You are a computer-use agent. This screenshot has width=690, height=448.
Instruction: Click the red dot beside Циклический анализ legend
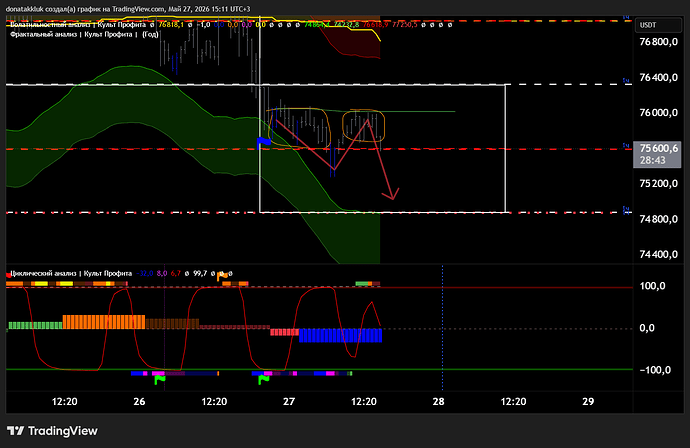point(8,275)
